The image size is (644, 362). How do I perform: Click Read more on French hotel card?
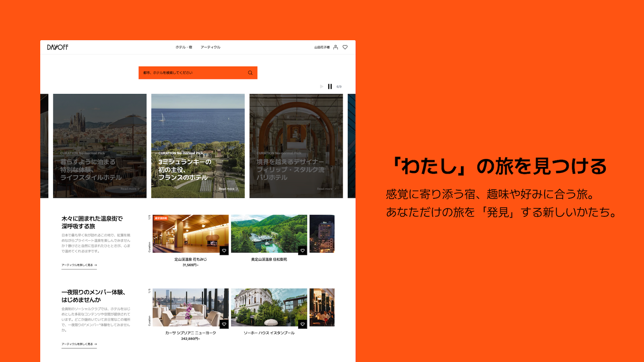pos(228,189)
